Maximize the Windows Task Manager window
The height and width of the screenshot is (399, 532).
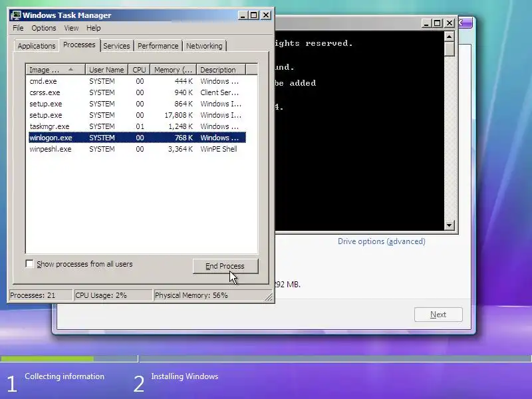pos(254,15)
